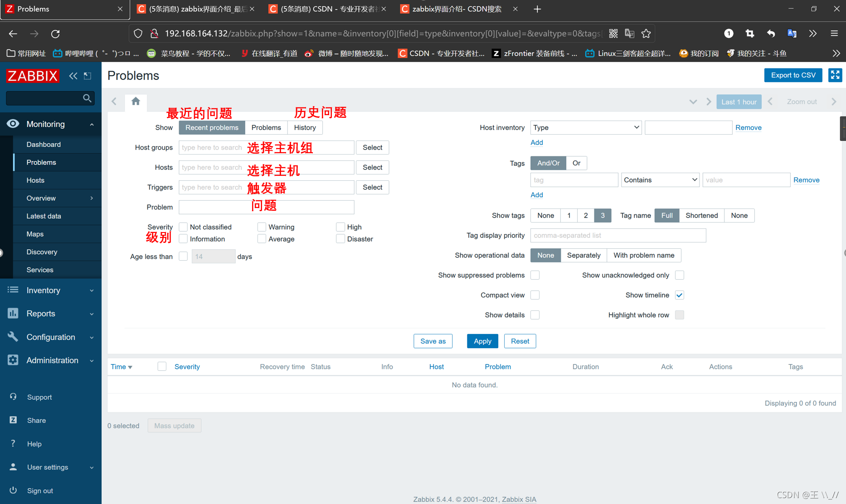Viewport: 846px width, 504px height.
Task: Click the screenshot crop extension icon
Action: click(x=750, y=34)
